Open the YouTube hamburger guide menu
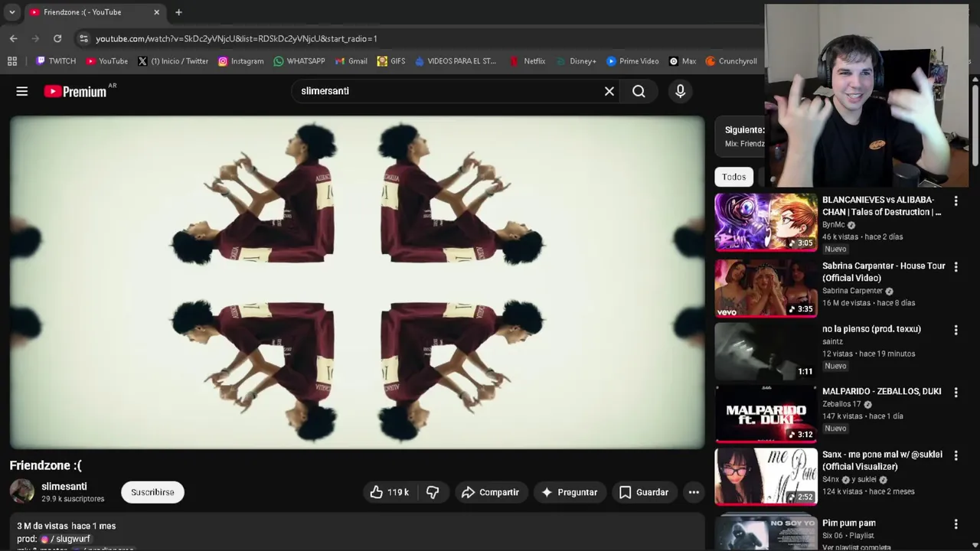Viewport: 980px width, 551px height. pyautogui.click(x=22, y=91)
